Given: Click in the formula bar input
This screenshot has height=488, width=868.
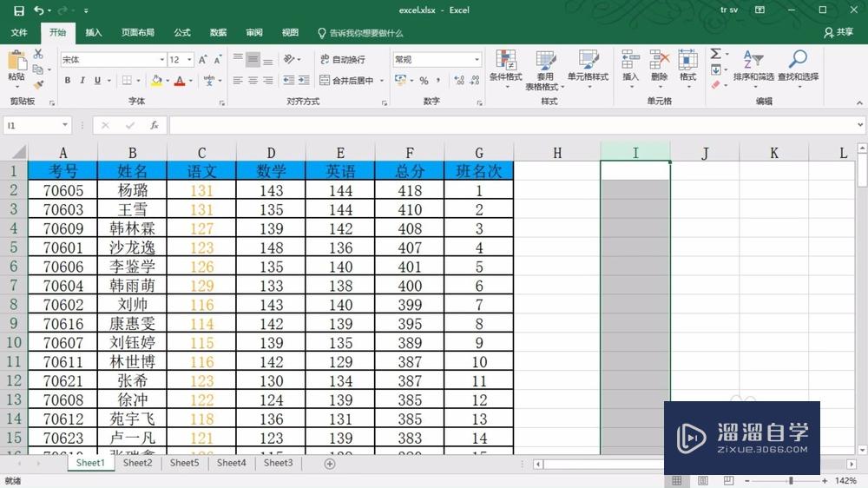Looking at the screenshot, I should (x=512, y=125).
